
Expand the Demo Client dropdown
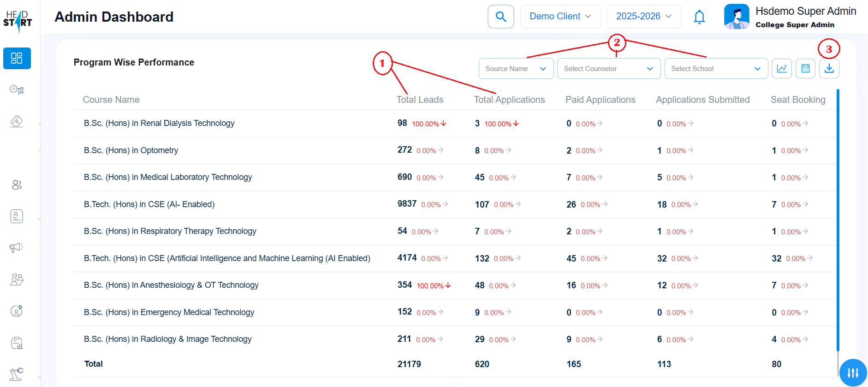(560, 17)
